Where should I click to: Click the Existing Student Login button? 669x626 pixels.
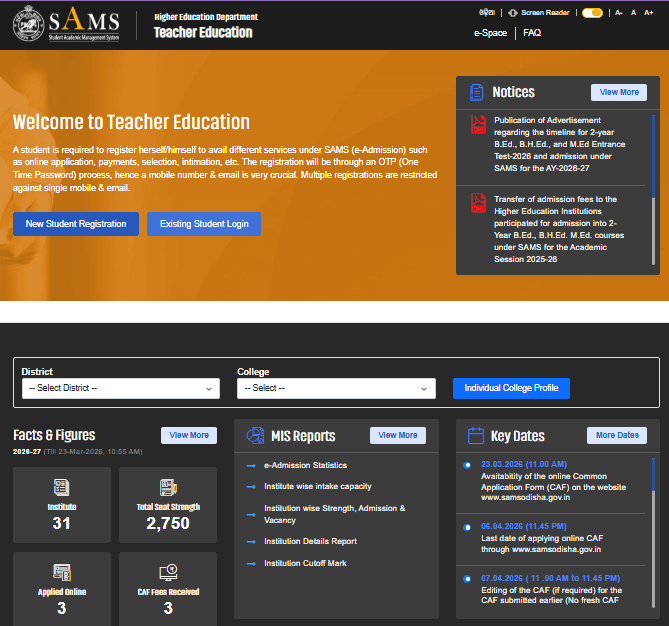(x=204, y=224)
